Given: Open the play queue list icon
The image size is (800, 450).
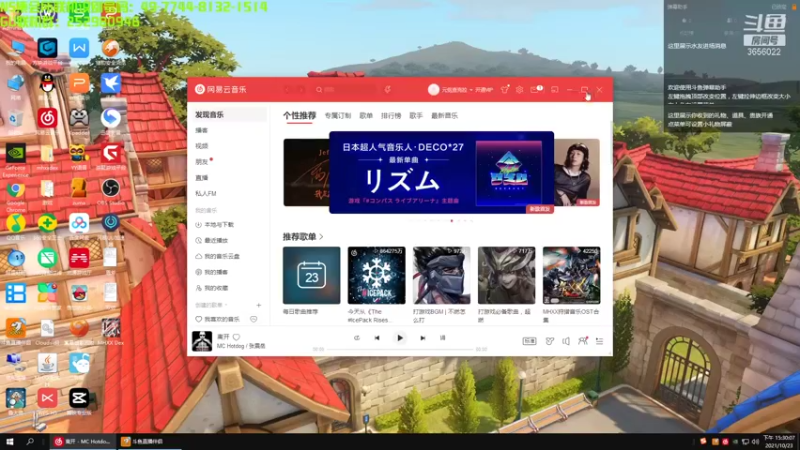Looking at the screenshot, I should [599, 341].
